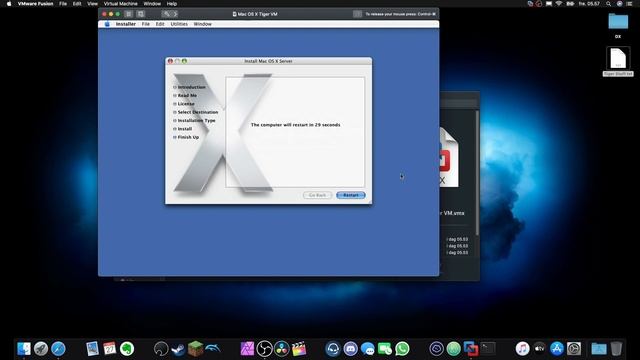Click the dimmed Go Back button
Viewport: 640px width, 360px height.
click(318, 195)
